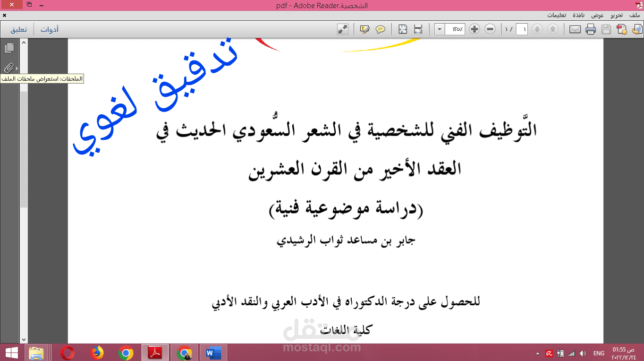644x361 pixels.
Task: Open the first Chrome icon beside Firefox
Action: click(126, 352)
